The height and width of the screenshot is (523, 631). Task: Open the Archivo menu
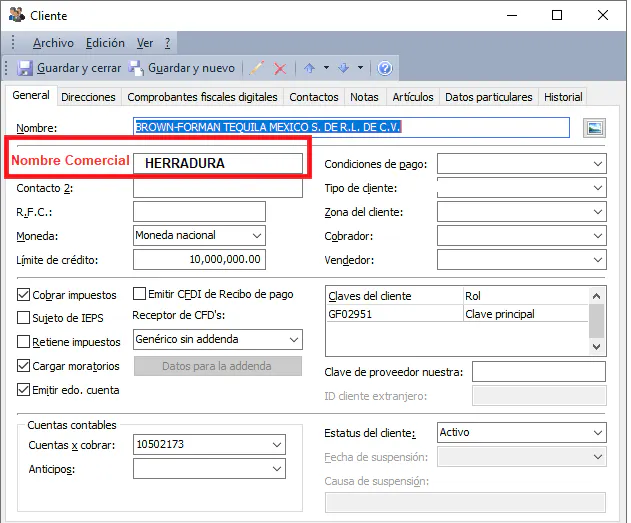pos(53,43)
